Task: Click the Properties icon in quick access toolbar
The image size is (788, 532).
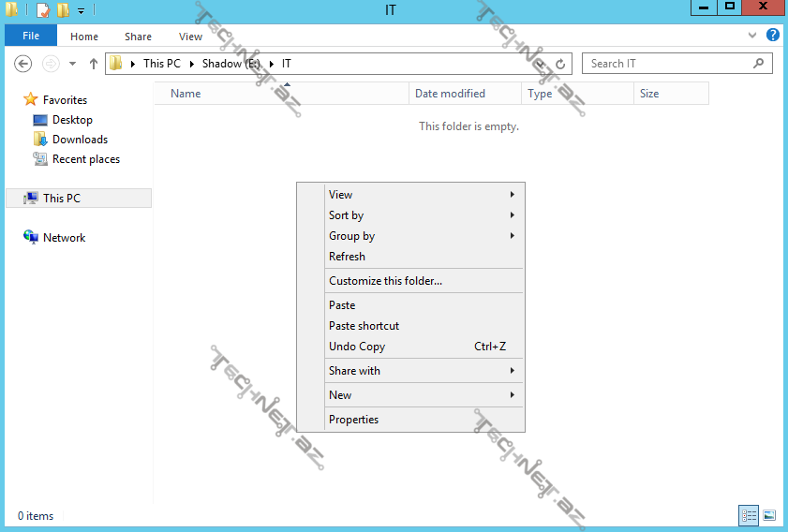Action: (x=43, y=10)
